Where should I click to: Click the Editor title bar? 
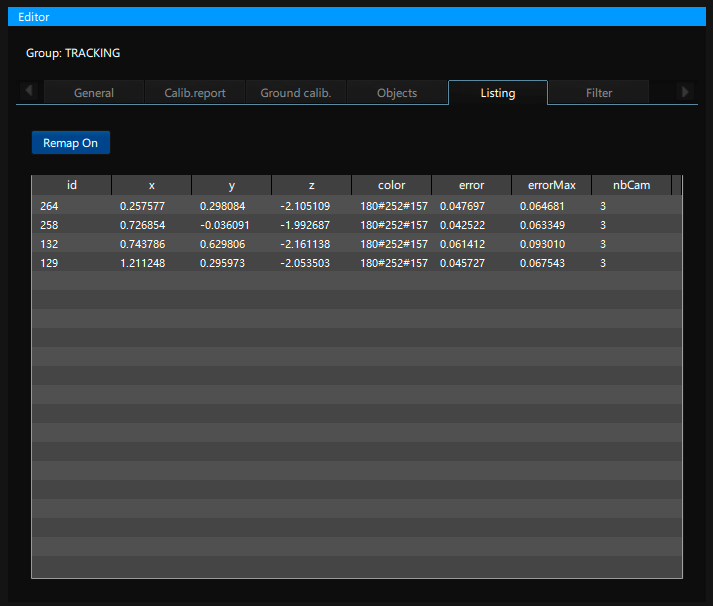356,17
